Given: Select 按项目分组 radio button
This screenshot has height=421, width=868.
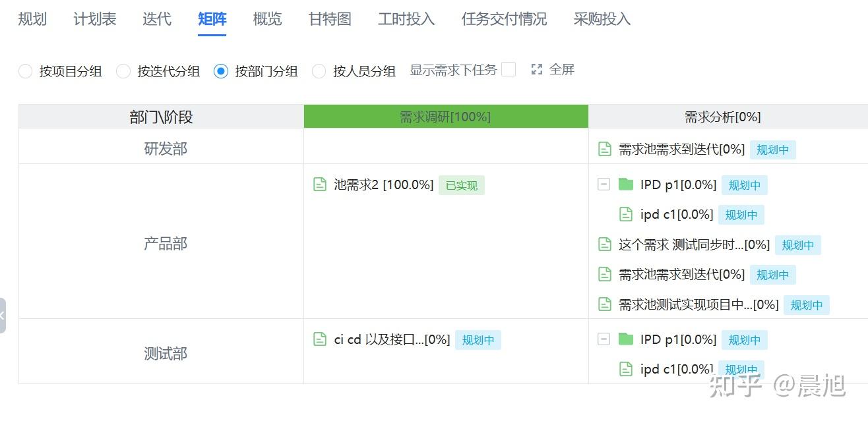Looking at the screenshot, I should click(26, 71).
